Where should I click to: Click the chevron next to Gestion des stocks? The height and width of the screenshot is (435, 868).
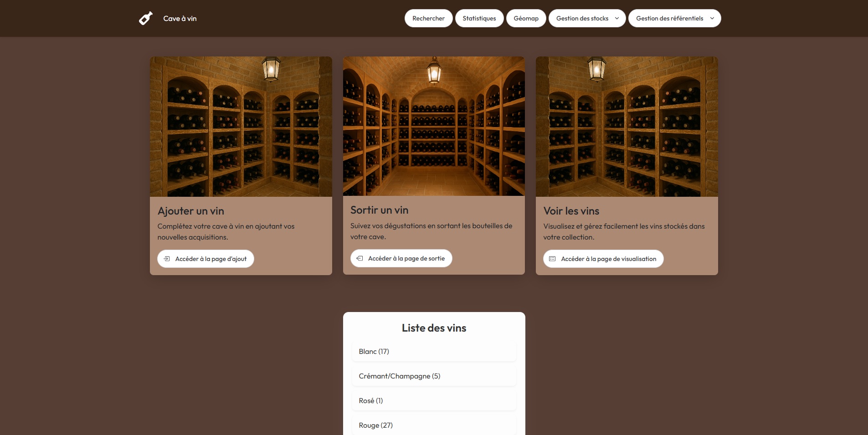(x=616, y=18)
